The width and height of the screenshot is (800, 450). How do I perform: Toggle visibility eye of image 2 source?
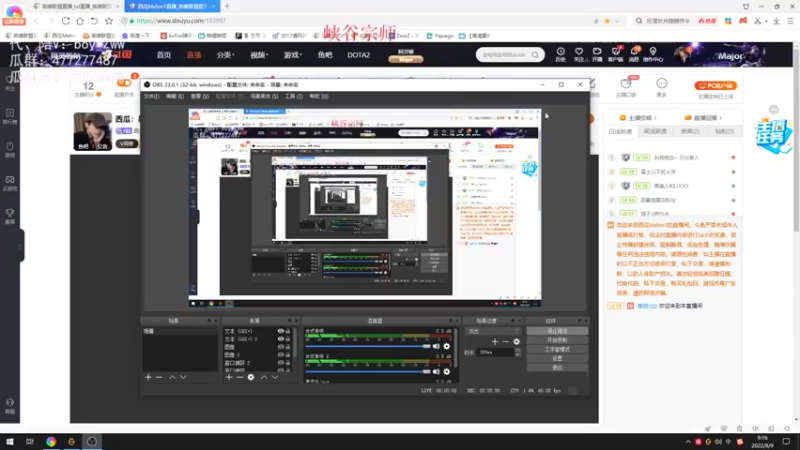pos(281,355)
